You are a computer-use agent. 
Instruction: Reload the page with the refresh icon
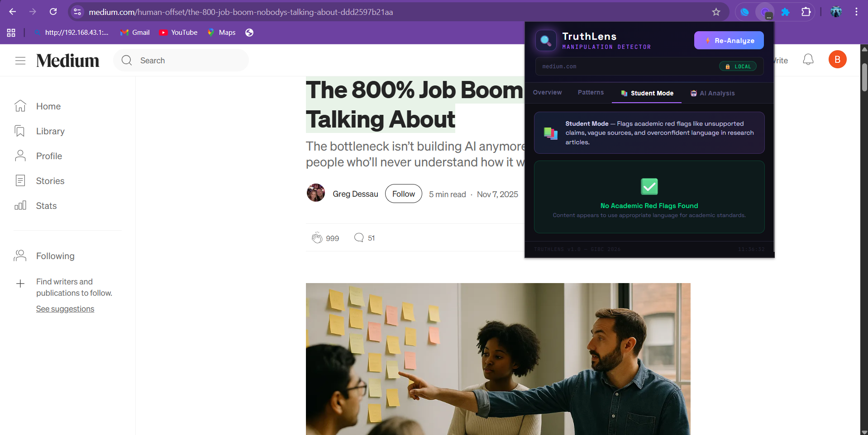(53, 12)
